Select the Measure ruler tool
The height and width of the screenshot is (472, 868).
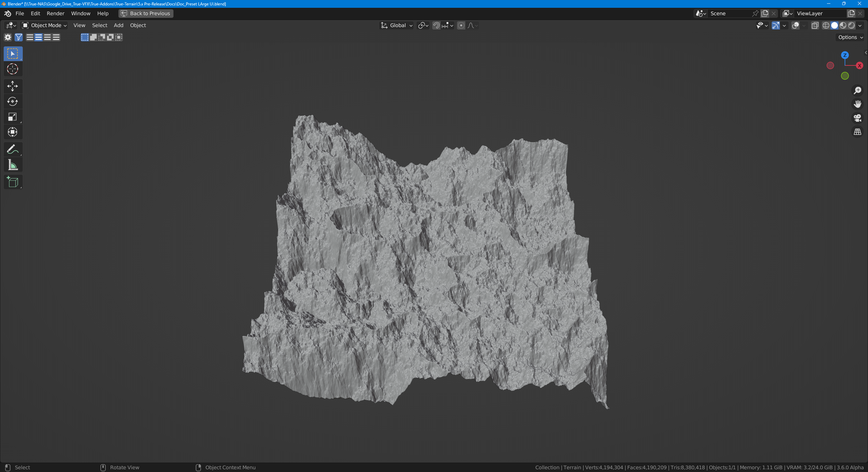[x=13, y=165]
